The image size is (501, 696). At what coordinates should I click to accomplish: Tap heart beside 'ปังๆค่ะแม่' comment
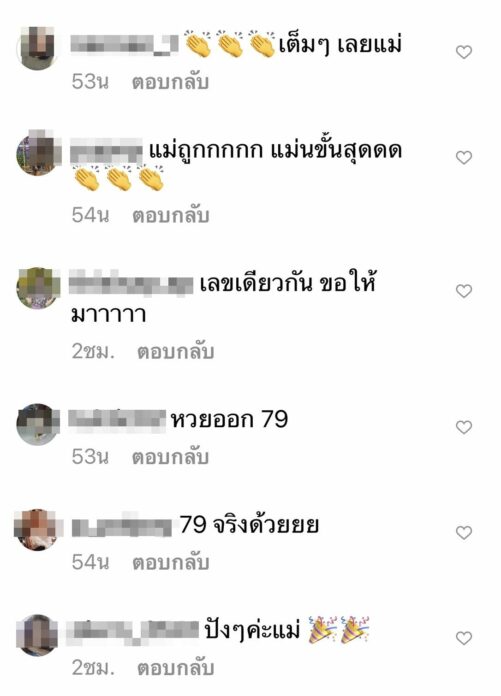(464, 638)
